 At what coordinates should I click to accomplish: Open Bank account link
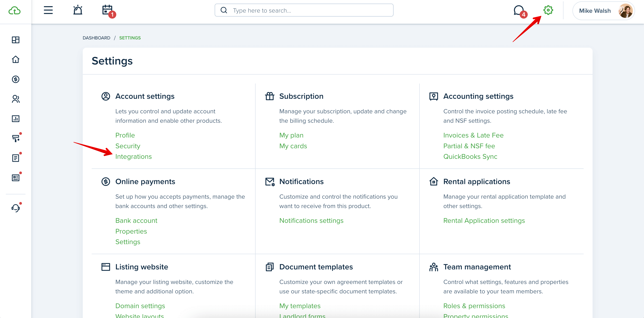(136, 221)
